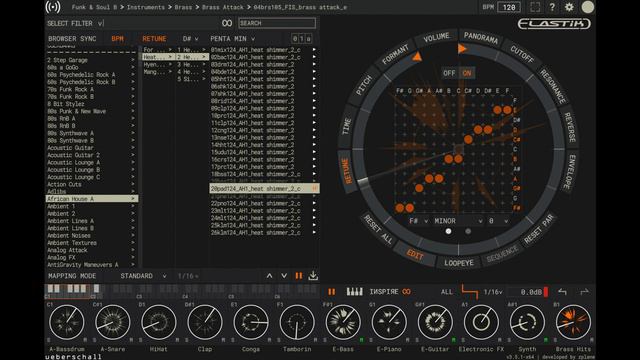The height and width of the screenshot is (360, 640).
Task: Click the Elastik radar logo icon
Action: 53,7
